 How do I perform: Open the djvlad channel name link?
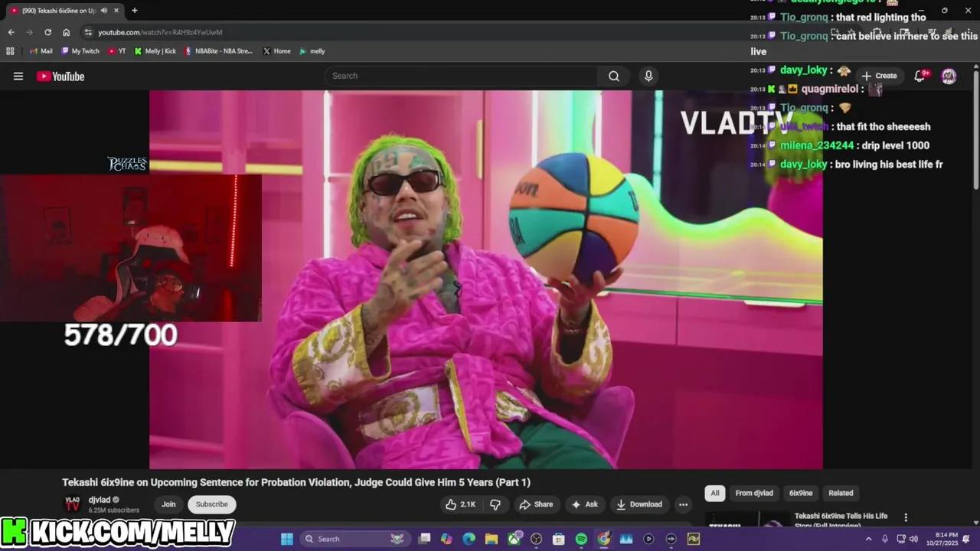(x=99, y=500)
